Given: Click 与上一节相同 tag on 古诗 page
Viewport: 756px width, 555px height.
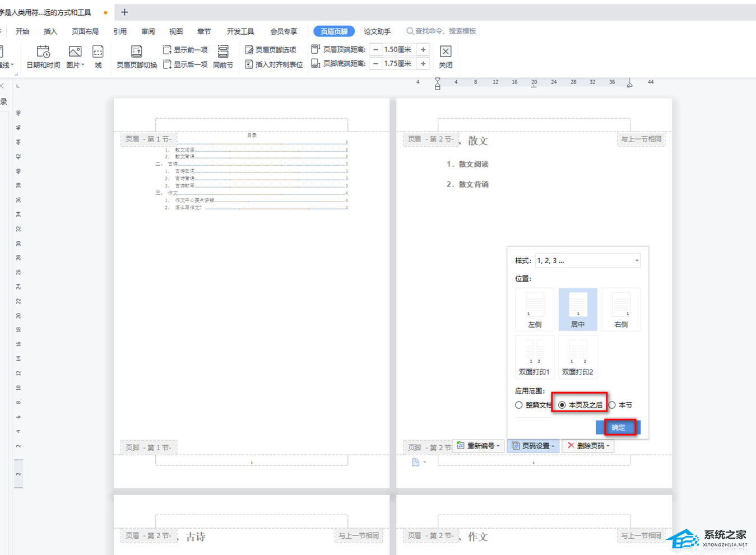Looking at the screenshot, I should pos(358,535).
